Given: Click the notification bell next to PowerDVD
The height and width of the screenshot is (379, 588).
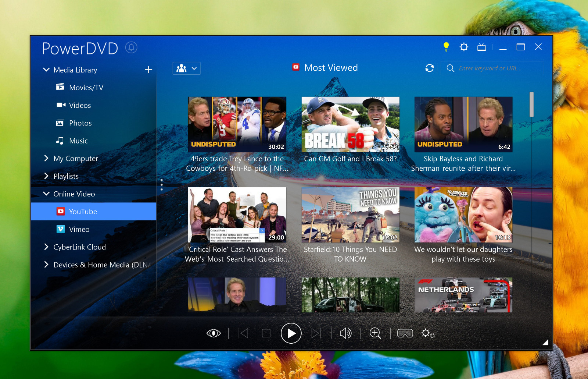Looking at the screenshot, I should coord(131,47).
